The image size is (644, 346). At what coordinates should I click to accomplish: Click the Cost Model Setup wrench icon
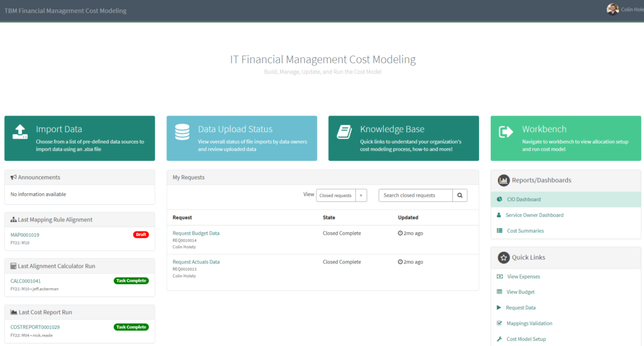point(499,339)
